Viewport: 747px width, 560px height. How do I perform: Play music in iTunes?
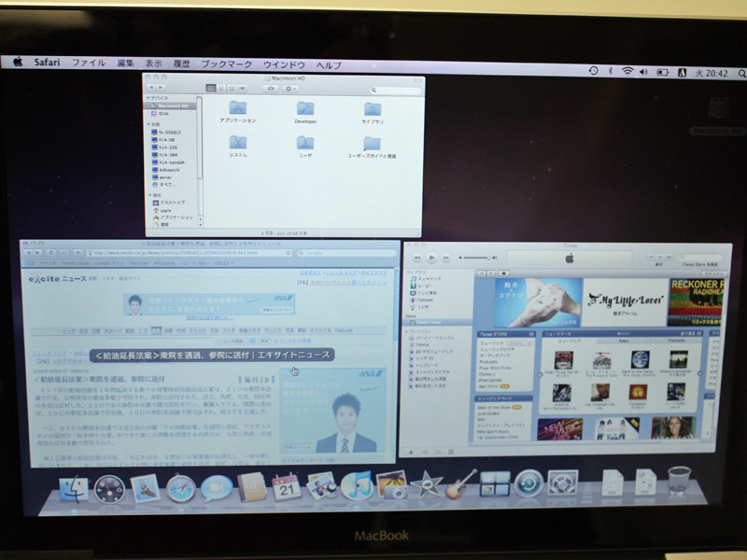431,258
